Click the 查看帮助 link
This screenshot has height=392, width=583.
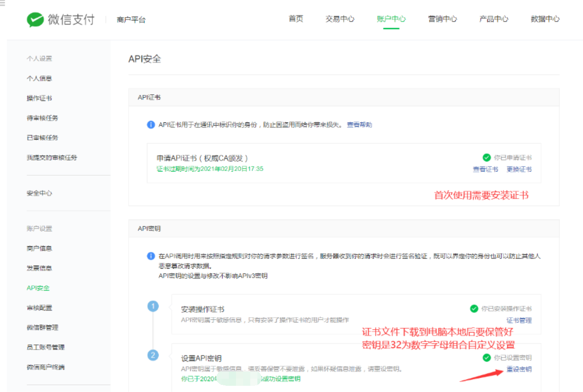coord(359,125)
